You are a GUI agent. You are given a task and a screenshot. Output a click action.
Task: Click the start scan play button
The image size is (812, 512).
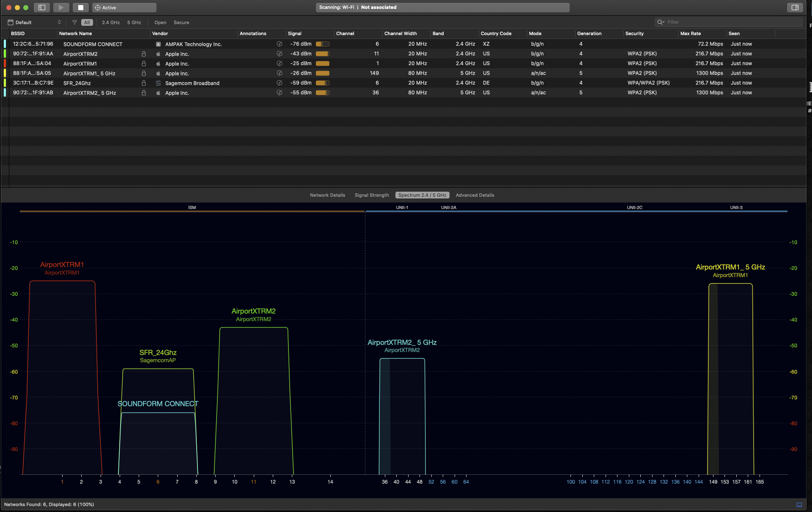click(x=61, y=8)
